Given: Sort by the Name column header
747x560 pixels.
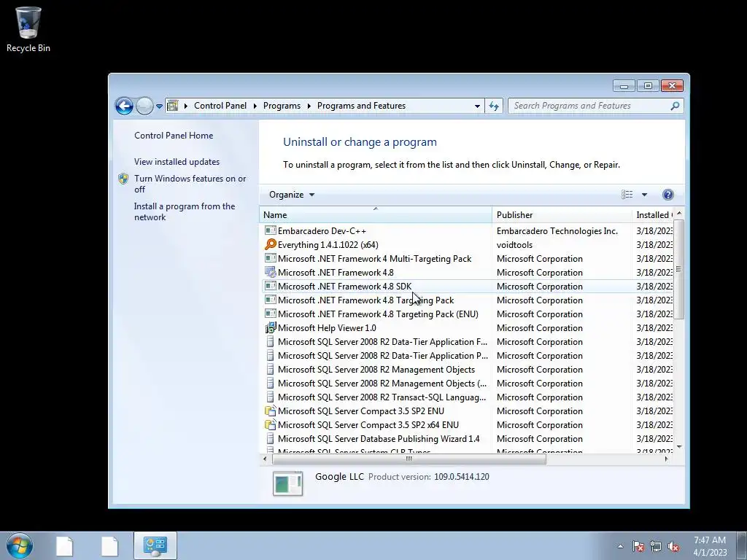Looking at the screenshot, I should [376, 215].
